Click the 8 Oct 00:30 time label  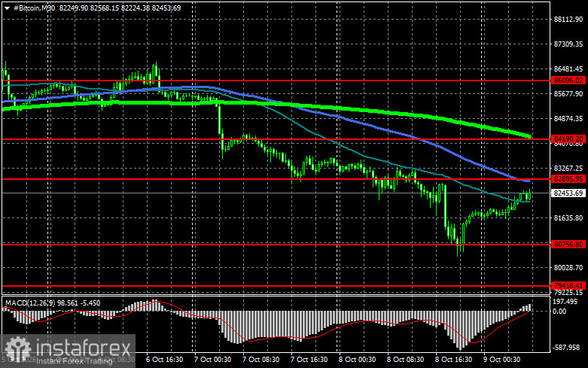357,360
